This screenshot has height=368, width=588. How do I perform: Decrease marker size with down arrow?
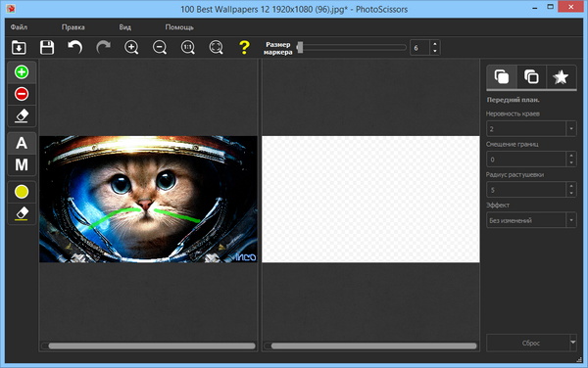point(435,51)
